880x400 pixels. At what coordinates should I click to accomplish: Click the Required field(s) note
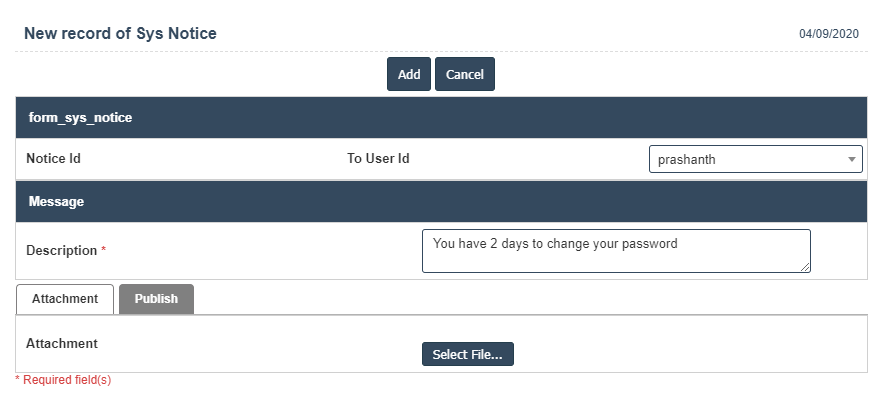67,380
